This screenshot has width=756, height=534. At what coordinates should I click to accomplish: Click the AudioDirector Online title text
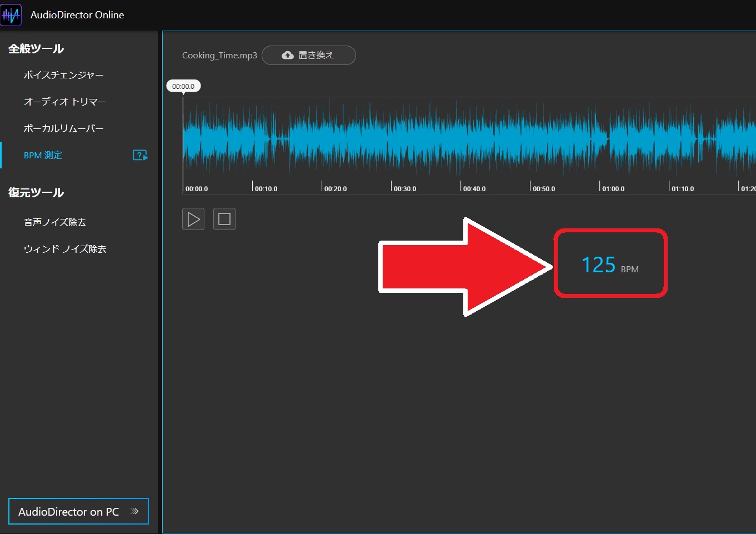[x=77, y=15]
